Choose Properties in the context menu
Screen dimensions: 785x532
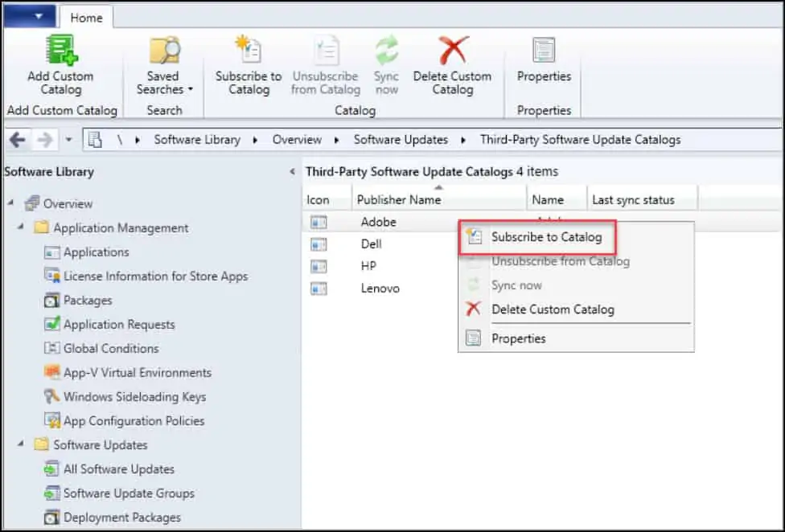tap(576, 338)
